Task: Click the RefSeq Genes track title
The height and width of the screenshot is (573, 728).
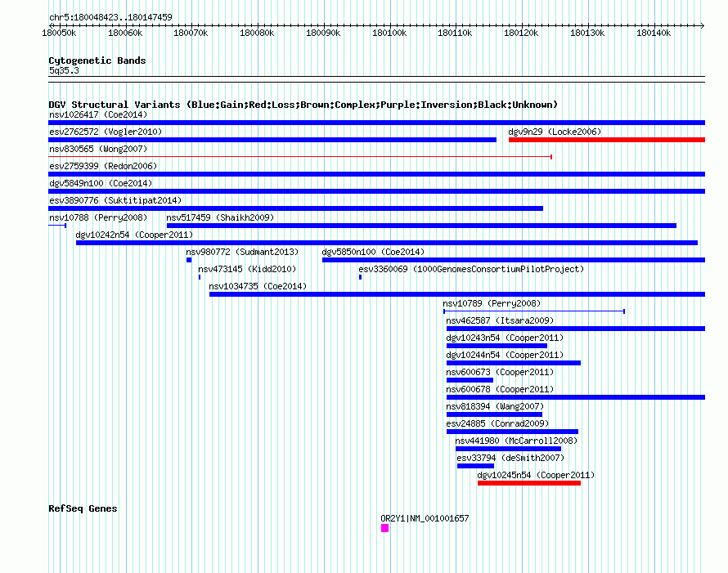Action: click(83, 508)
